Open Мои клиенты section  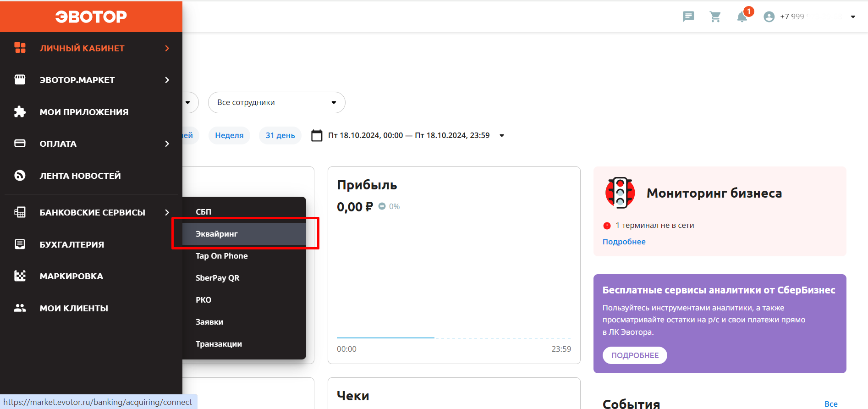[x=91, y=308]
